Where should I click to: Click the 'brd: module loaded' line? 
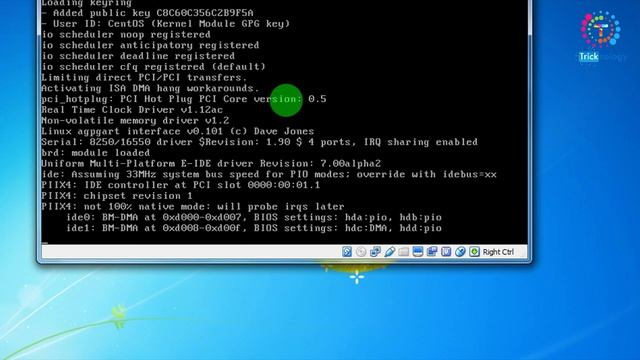pos(96,153)
